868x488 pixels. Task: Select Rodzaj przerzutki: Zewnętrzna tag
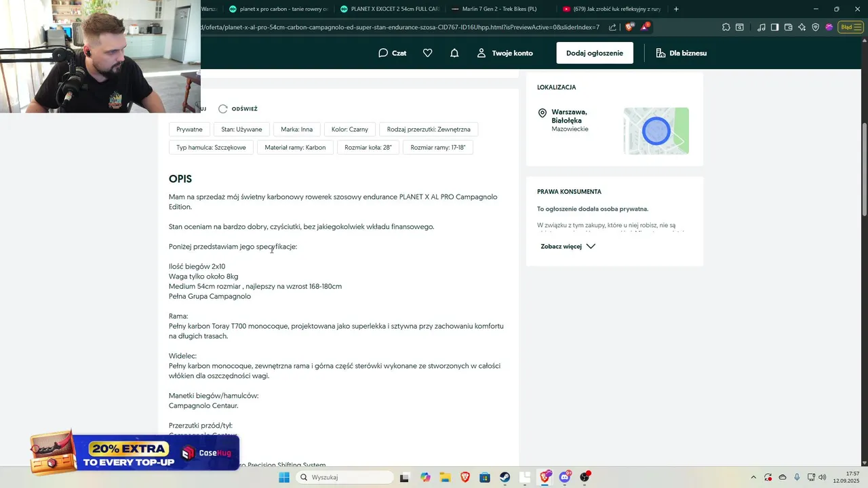pos(429,129)
